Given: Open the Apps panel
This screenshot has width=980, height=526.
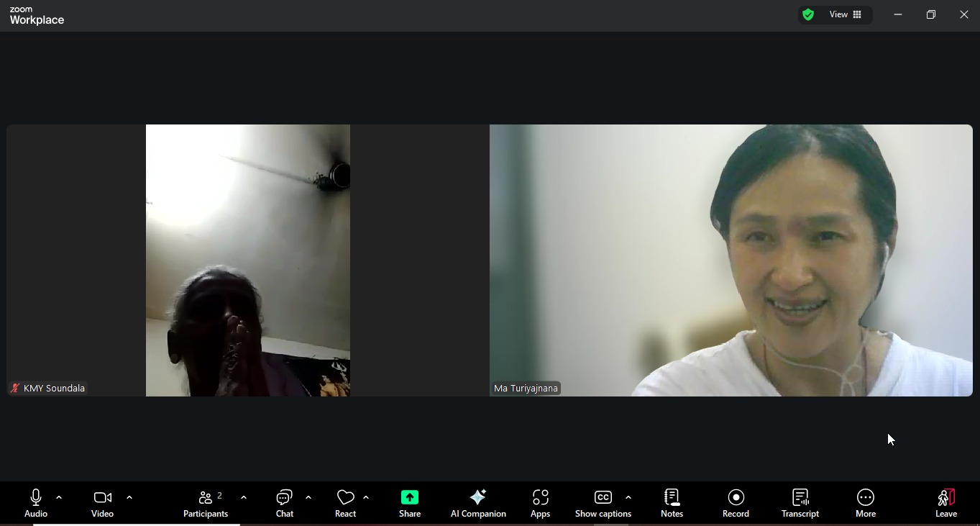Looking at the screenshot, I should 540,503.
